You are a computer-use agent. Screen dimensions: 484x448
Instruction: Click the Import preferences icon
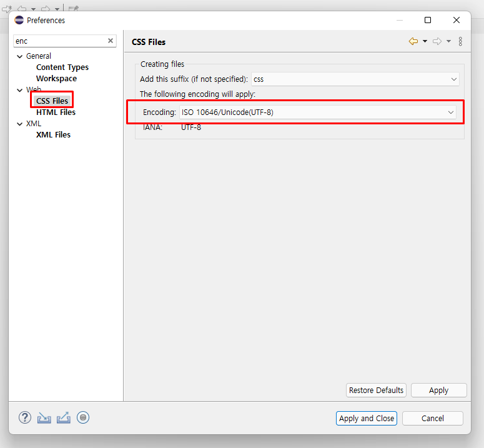[44, 418]
